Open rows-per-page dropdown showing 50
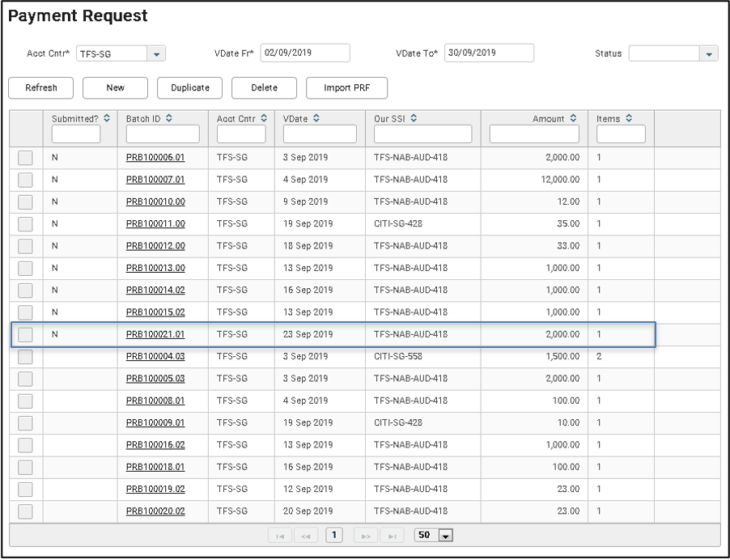This screenshot has height=560, width=730. point(444,536)
